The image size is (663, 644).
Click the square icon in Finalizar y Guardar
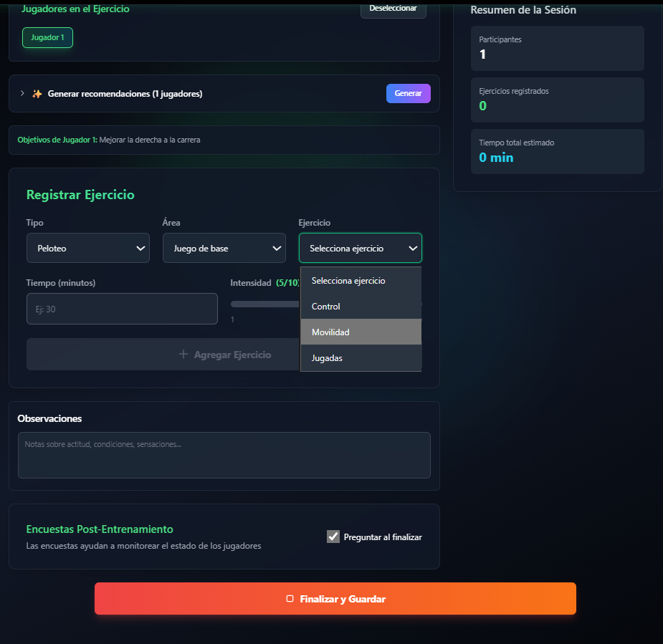point(290,599)
